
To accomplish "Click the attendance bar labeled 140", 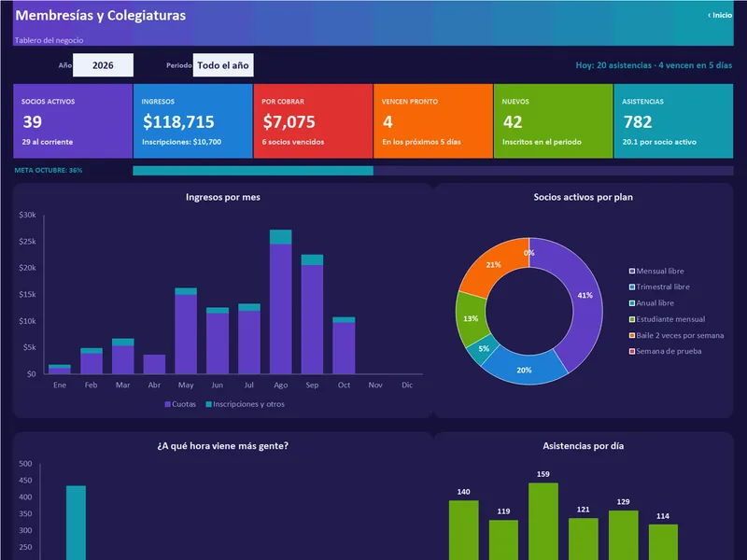I will tap(463, 530).
